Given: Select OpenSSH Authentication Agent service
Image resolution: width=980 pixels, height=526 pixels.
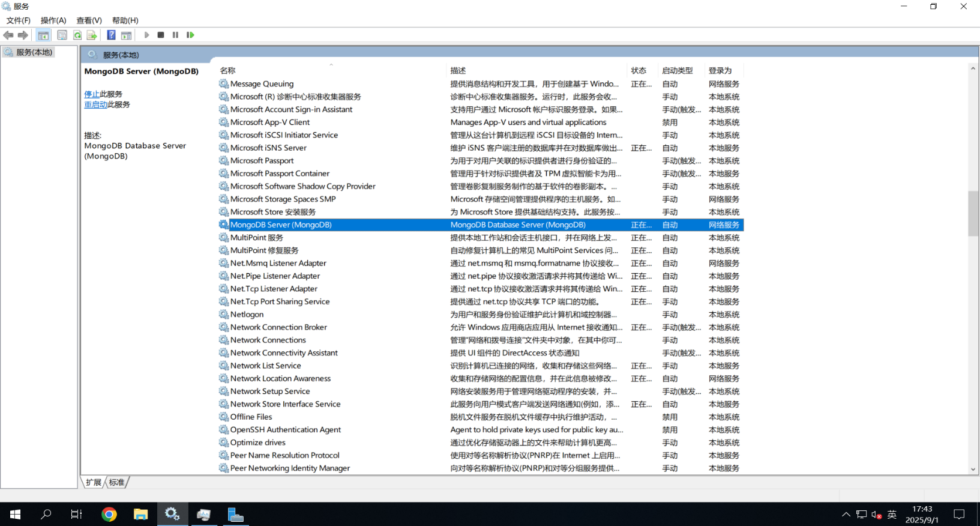Looking at the screenshot, I should 481,430.
